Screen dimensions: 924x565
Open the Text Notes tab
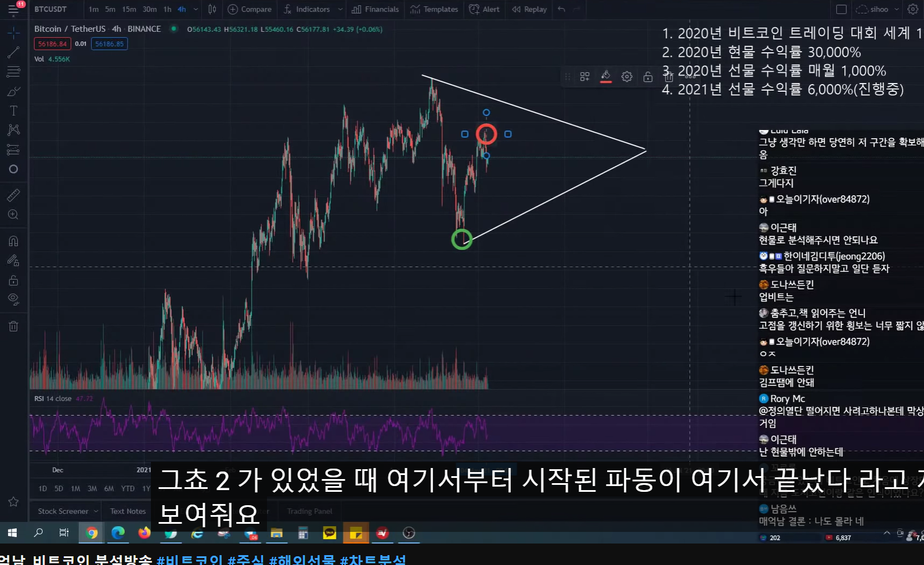[128, 512]
